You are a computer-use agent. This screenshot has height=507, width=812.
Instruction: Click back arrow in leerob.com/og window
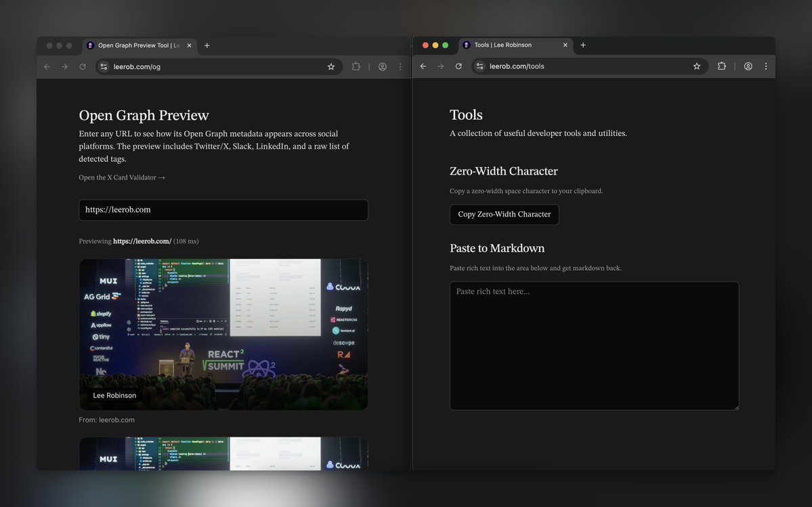47,67
